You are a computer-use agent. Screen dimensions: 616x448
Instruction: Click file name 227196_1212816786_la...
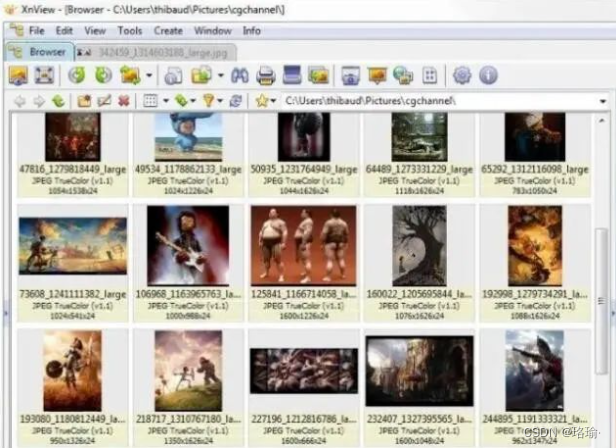click(304, 419)
